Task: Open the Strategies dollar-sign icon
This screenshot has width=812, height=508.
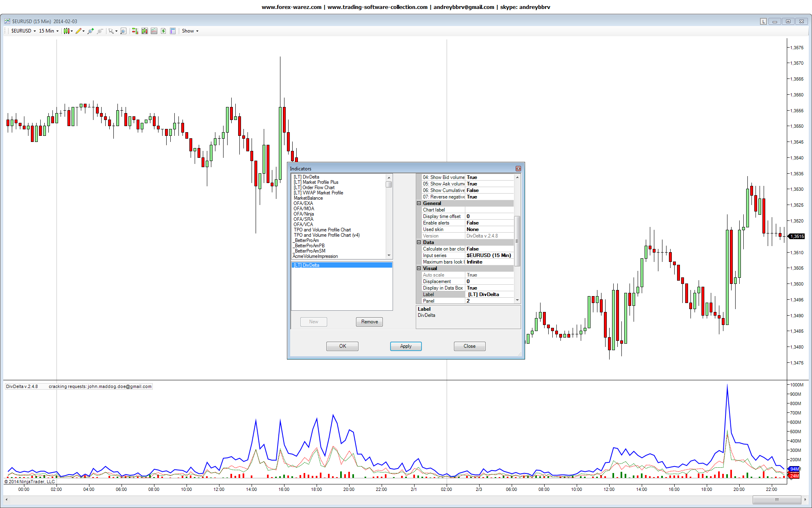Action: pos(163,31)
